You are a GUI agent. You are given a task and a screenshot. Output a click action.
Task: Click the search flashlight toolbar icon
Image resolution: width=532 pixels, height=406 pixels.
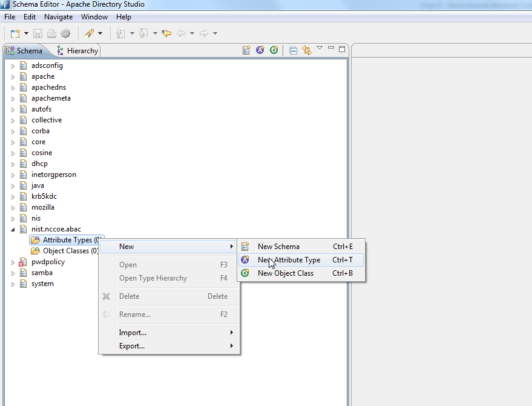tap(89, 33)
